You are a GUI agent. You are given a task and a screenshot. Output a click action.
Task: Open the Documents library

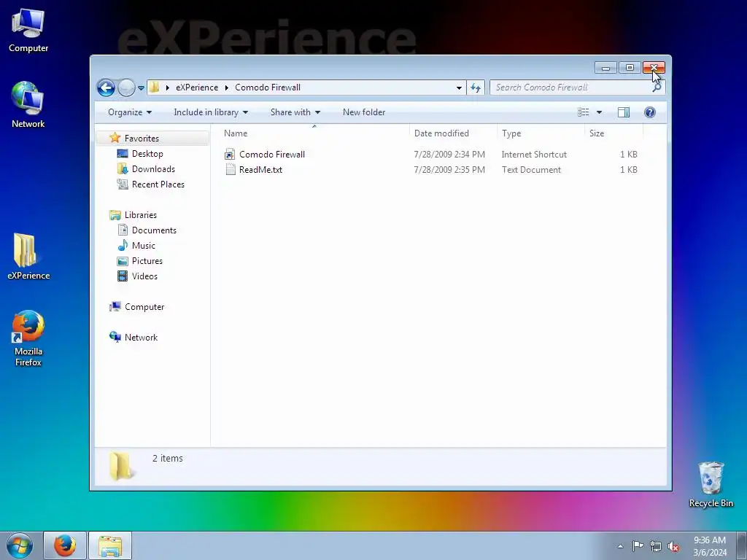coord(154,230)
